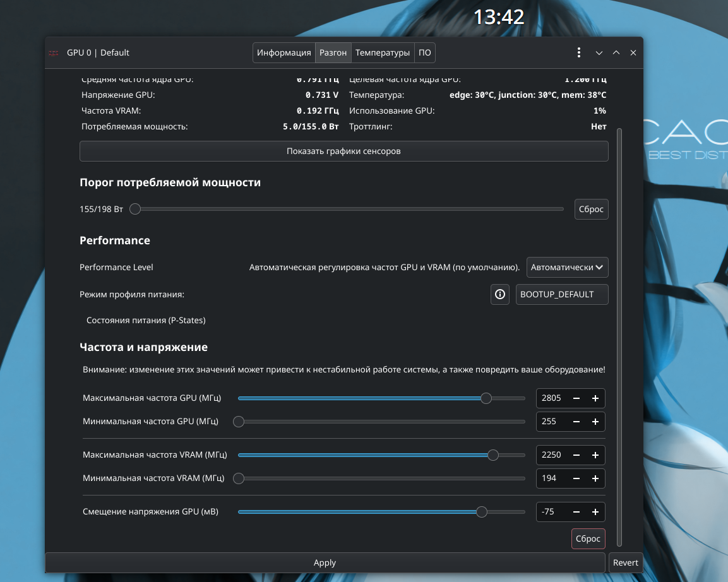Decrease minimum VRAM frequency with minus
The width and height of the screenshot is (728, 582).
pyautogui.click(x=576, y=478)
